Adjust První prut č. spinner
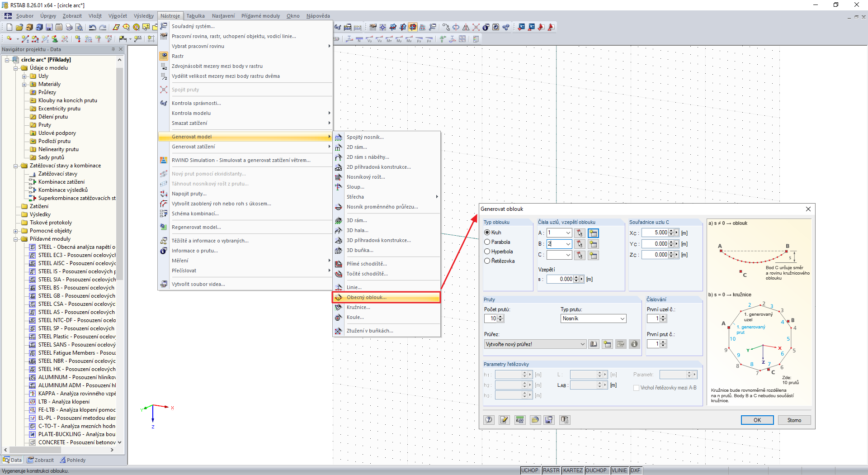The height and width of the screenshot is (475, 868). tap(663, 344)
